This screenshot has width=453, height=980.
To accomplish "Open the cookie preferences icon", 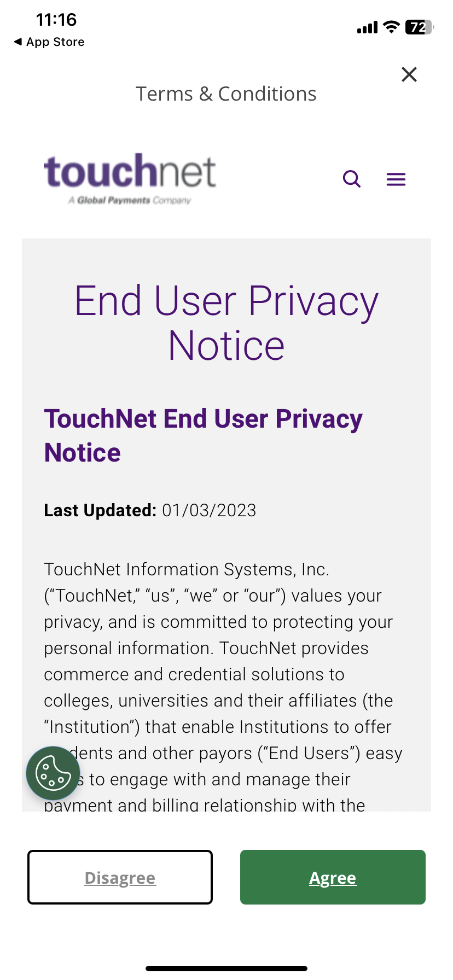I will point(53,773).
